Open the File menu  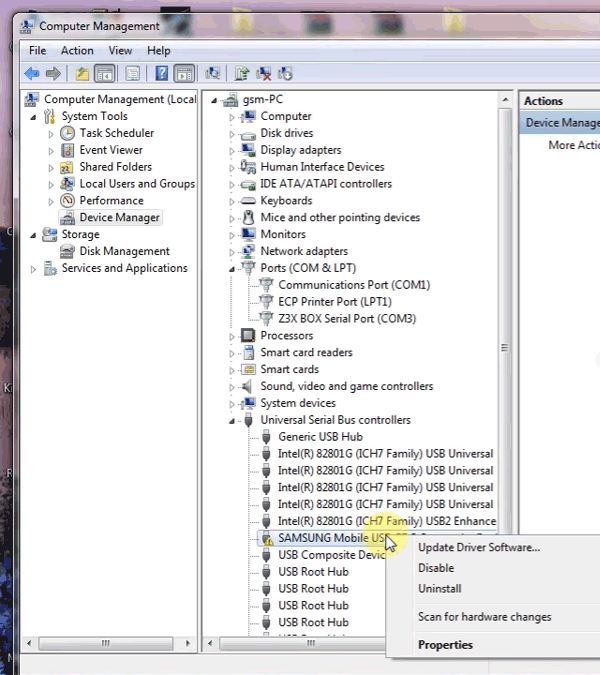point(37,51)
